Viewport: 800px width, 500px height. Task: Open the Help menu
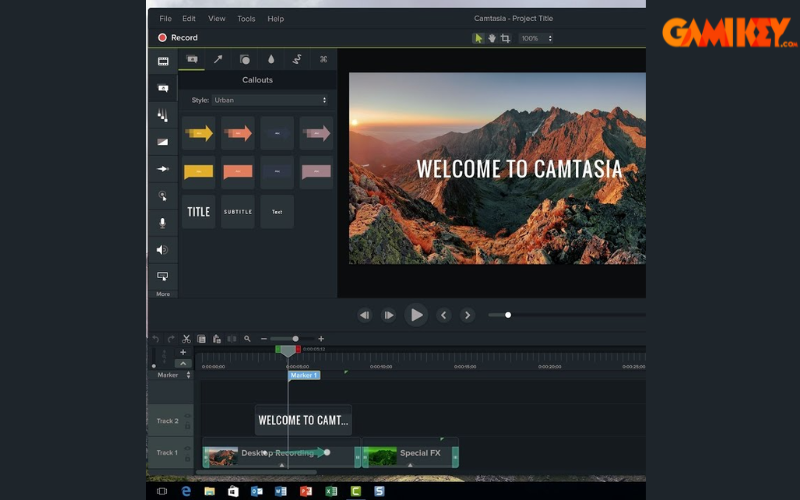[x=276, y=18]
